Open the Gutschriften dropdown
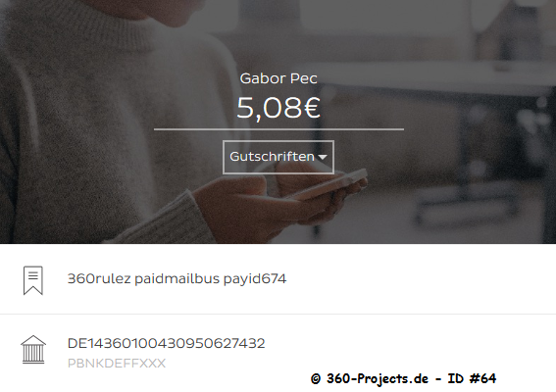 (x=278, y=157)
